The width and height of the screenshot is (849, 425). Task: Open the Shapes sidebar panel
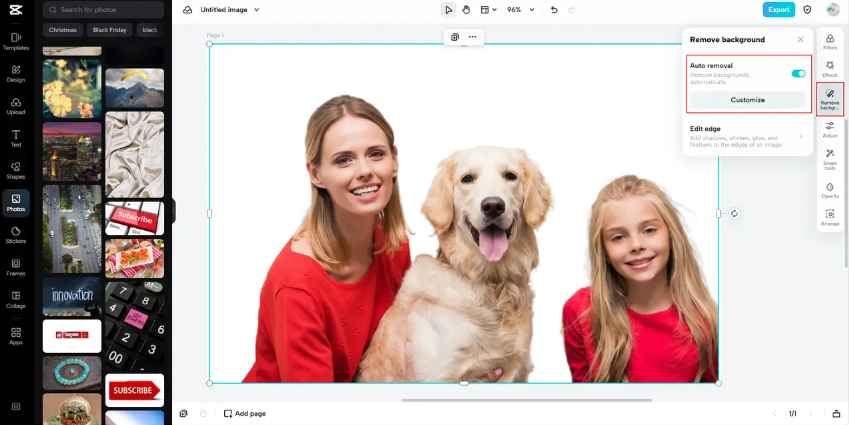pos(16,171)
